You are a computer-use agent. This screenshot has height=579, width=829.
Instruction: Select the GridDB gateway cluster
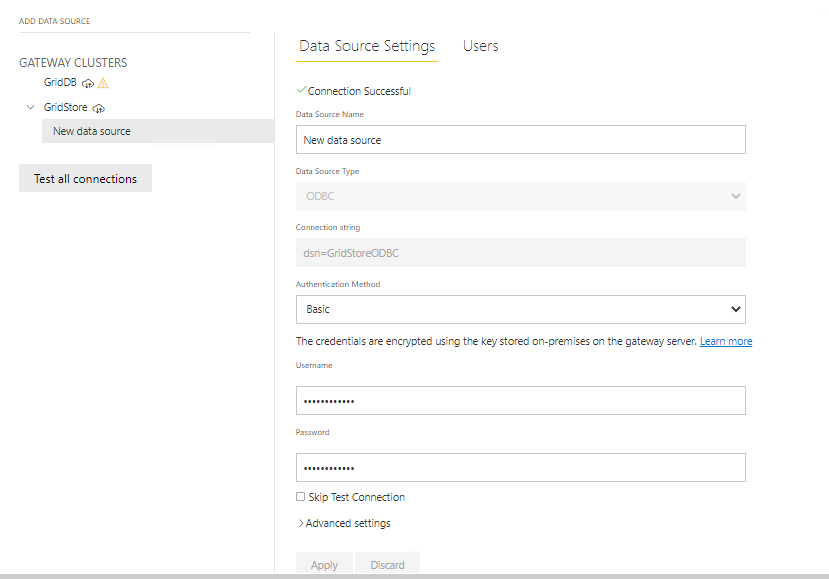60,82
